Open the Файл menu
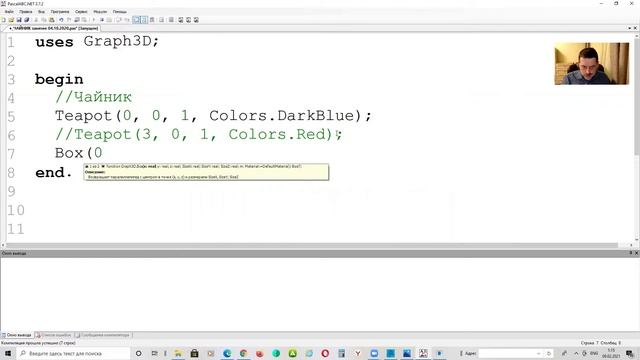 click(9, 11)
